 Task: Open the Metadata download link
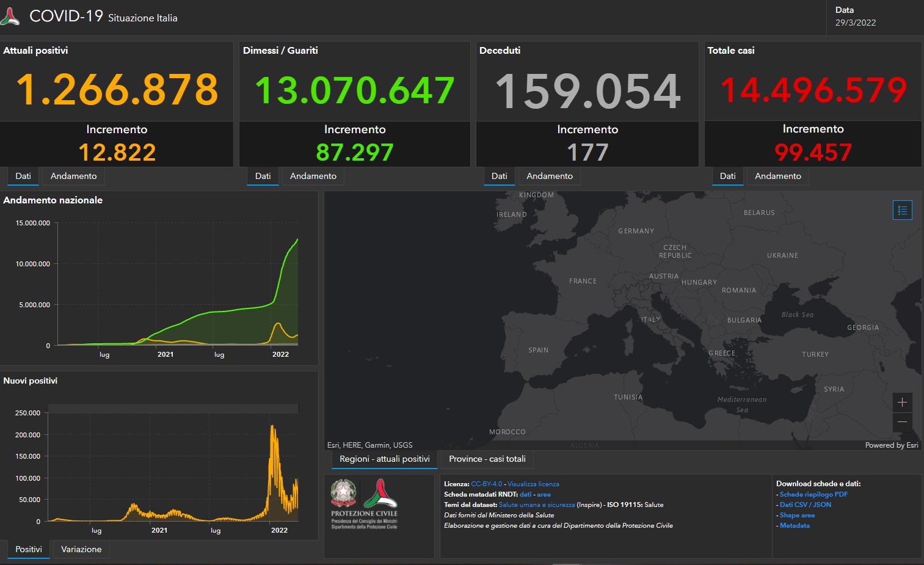click(795, 525)
